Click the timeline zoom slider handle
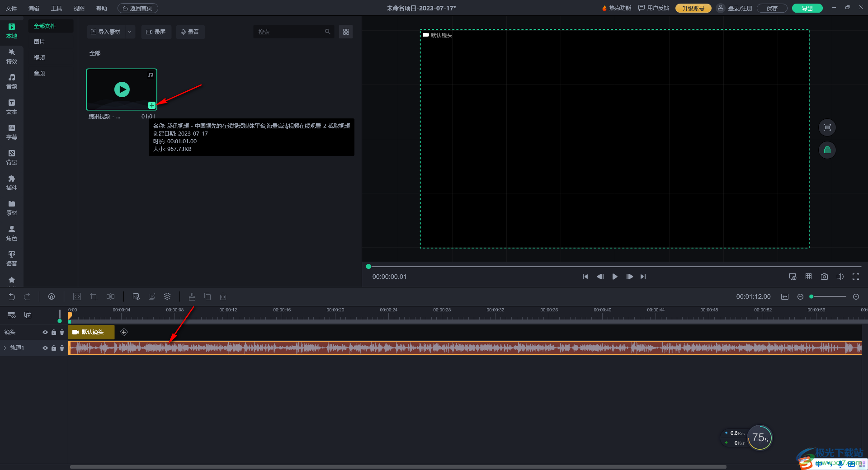The height and width of the screenshot is (470, 868). click(811, 296)
